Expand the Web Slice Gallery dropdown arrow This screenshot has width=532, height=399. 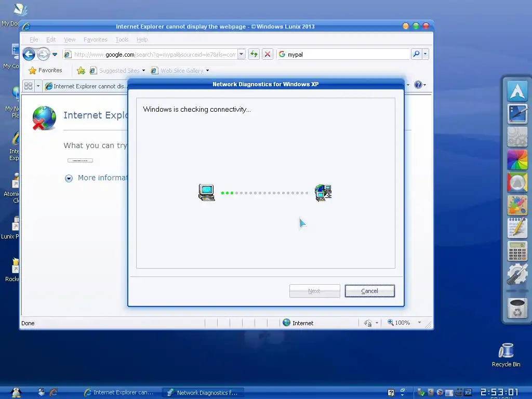pyautogui.click(x=207, y=71)
